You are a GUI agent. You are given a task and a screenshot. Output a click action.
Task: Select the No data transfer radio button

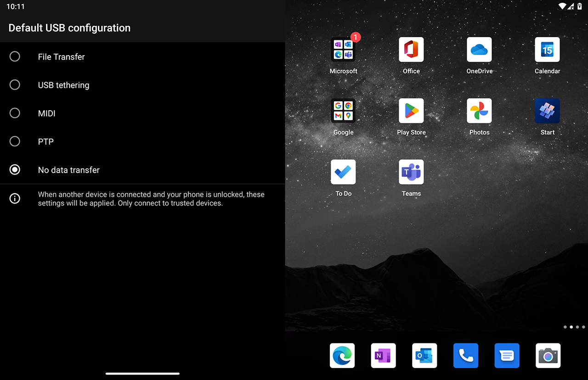pos(15,170)
